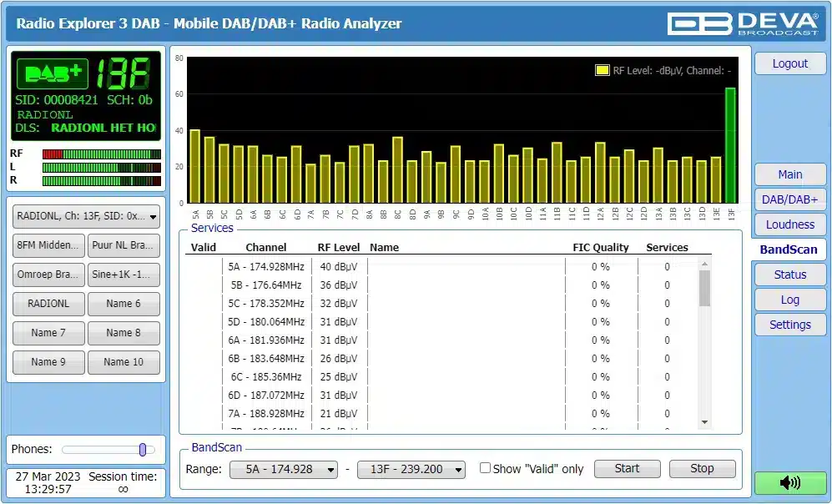Screen dimensions: 832x504
Task: Switch to the Main tab
Action: pos(789,174)
